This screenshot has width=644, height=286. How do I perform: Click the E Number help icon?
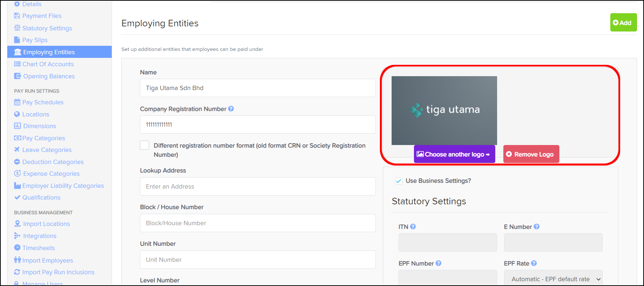tap(537, 227)
